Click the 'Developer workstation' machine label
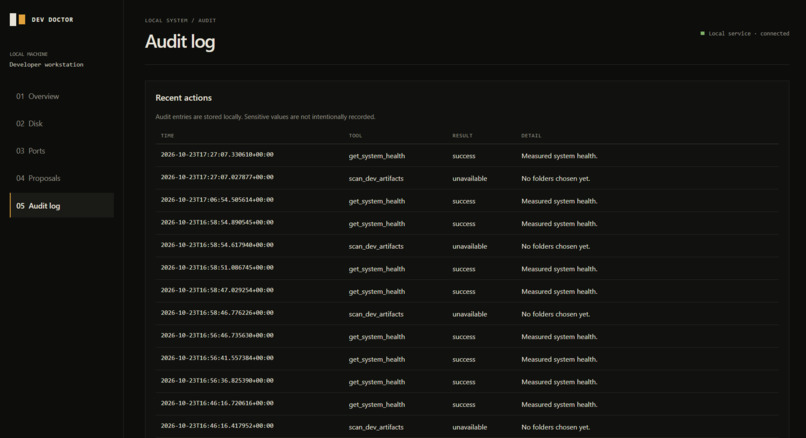Image resolution: width=806 pixels, height=438 pixels. tap(46, 65)
